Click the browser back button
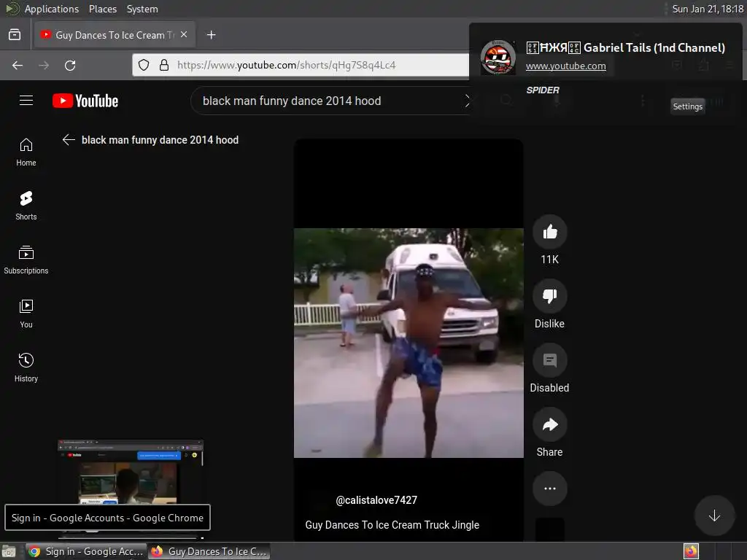 18,65
